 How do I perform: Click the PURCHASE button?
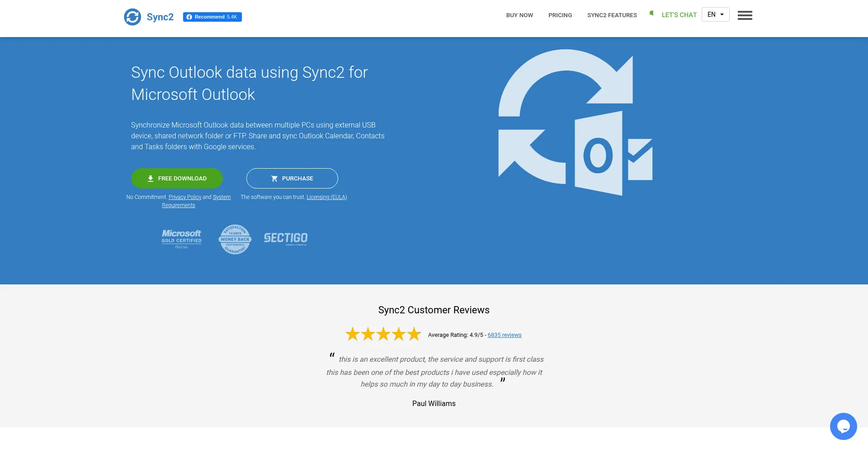pos(292,179)
